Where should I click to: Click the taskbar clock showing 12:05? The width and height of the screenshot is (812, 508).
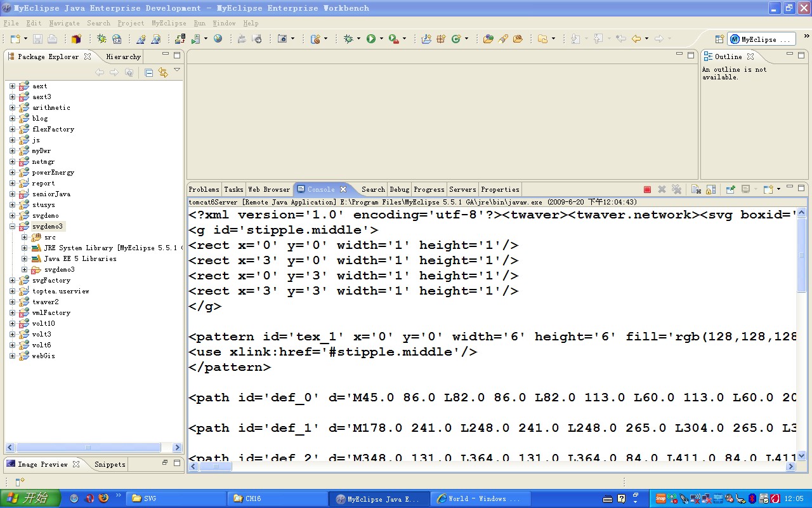pos(794,498)
